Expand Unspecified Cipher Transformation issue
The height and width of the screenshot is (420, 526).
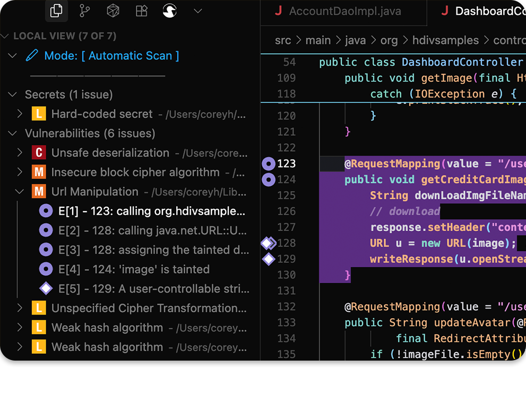point(20,308)
